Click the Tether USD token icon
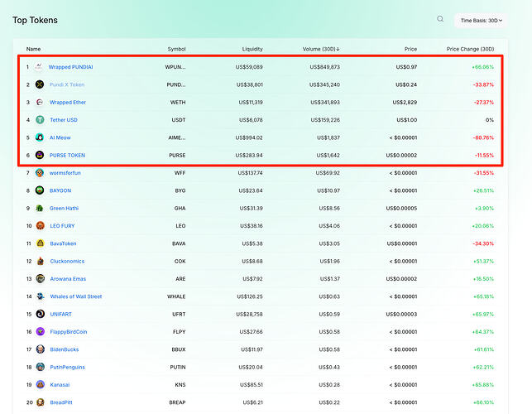 point(39,120)
